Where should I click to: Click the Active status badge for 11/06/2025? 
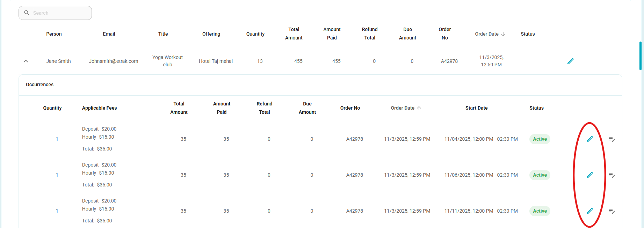540,175
